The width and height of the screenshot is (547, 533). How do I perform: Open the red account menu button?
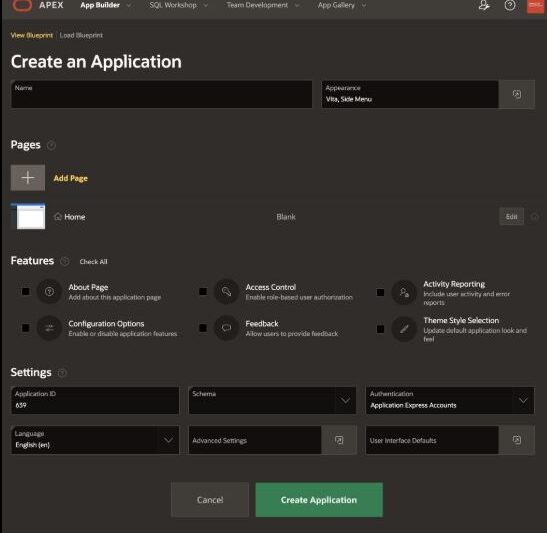tap(535, 6)
